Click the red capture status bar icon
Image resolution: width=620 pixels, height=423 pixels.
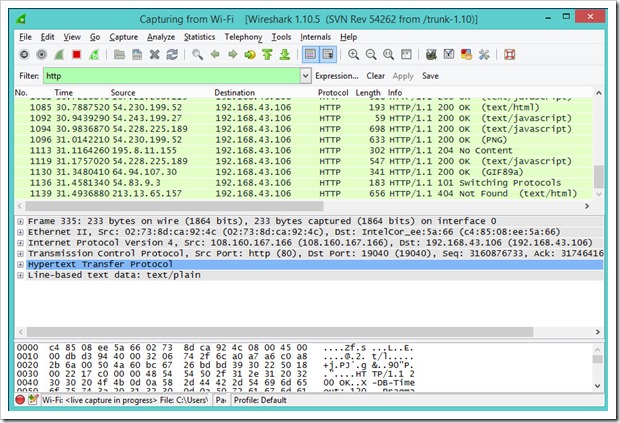tap(20, 400)
